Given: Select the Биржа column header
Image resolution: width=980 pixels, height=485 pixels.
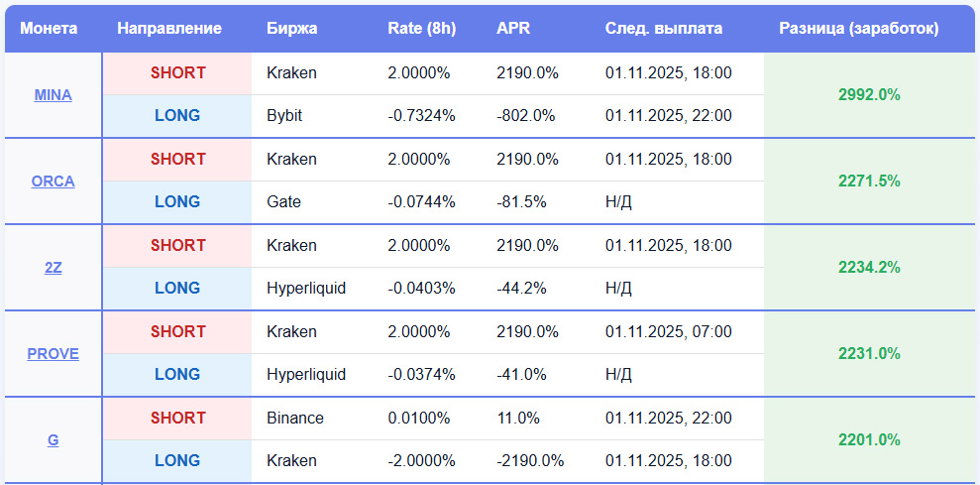Looking at the screenshot, I should click(x=292, y=29).
